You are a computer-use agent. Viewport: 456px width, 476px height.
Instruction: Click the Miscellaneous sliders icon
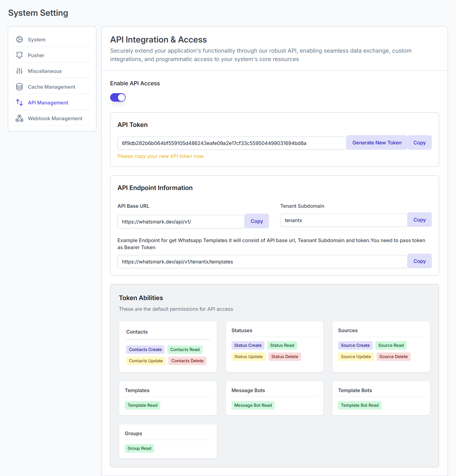coord(19,71)
